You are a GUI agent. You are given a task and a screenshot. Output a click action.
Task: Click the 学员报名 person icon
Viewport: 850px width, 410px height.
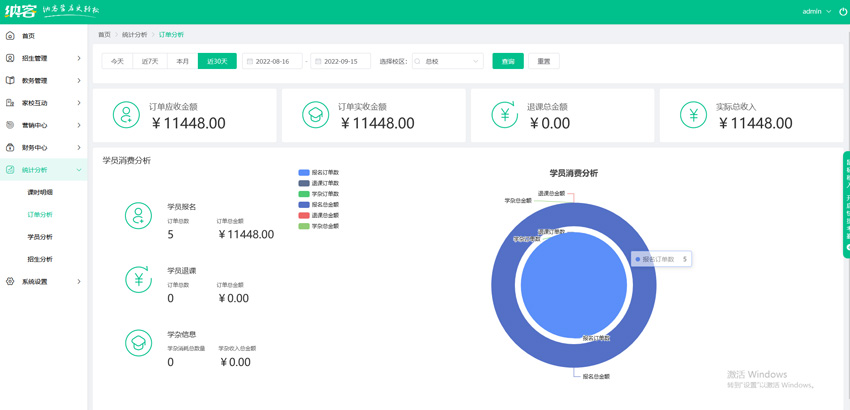tap(138, 215)
